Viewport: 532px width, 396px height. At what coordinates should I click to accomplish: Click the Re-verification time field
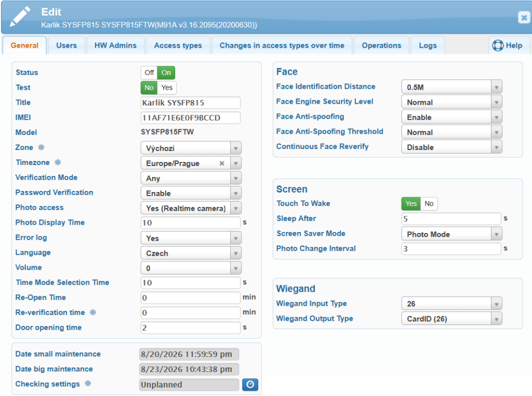point(191,312)
